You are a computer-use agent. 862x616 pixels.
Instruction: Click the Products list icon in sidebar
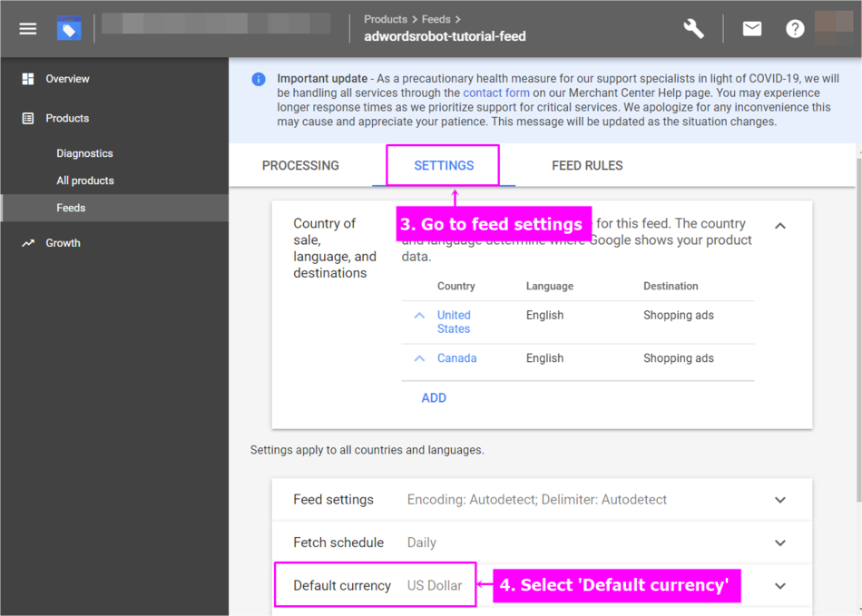[28, 118]
